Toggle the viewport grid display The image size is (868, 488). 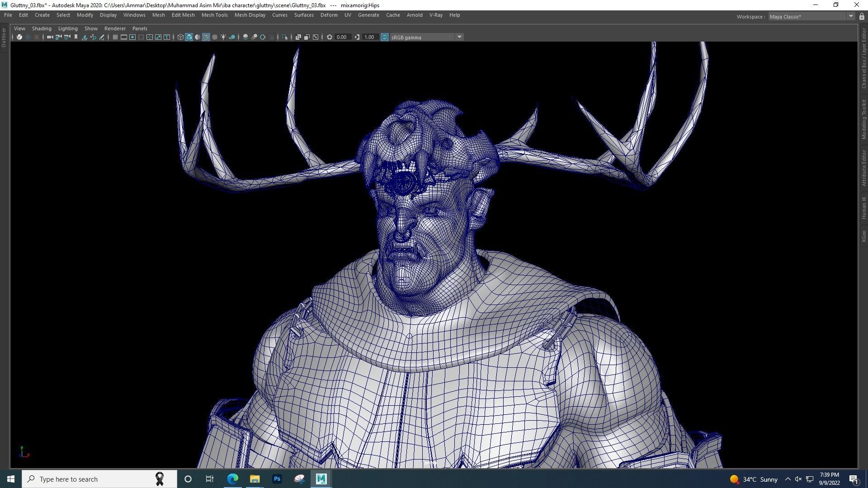(x=115, y=37)
